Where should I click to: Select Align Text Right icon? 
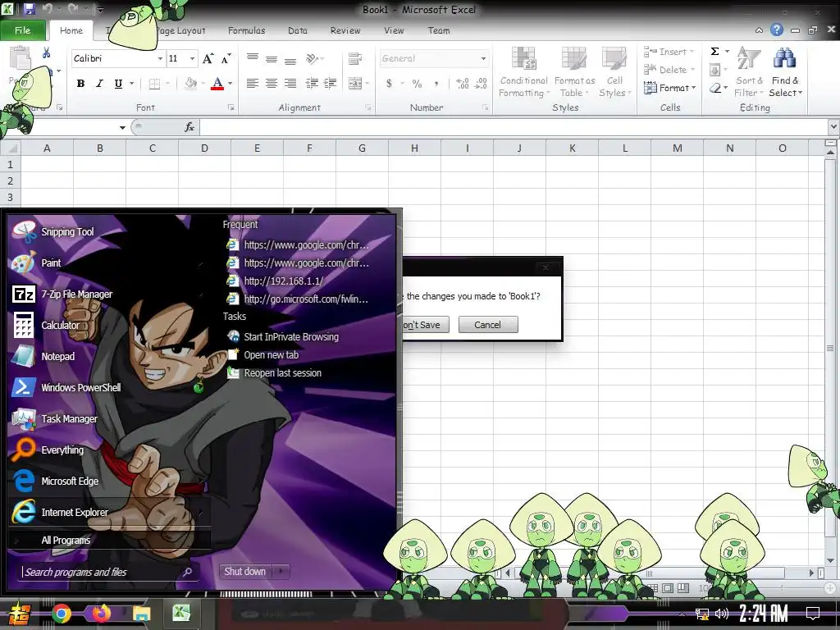coord(290,83)
